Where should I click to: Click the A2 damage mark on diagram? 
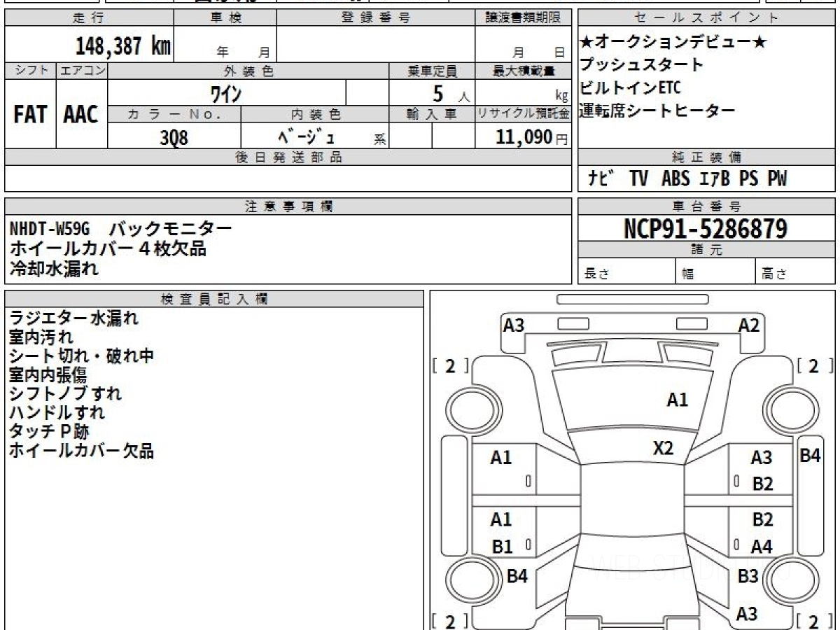[x=749, y=325]
